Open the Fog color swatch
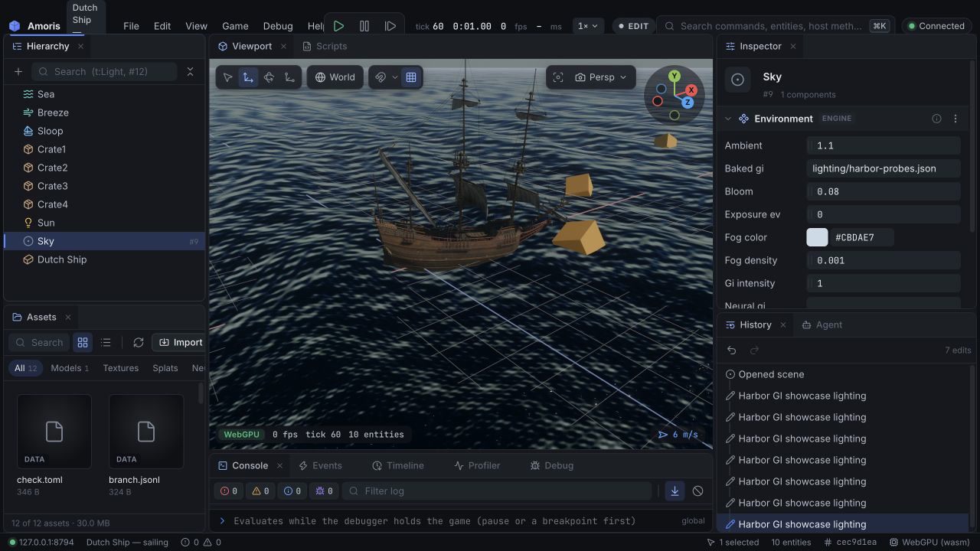Viewport: 980px width, 551px height. pos(817,237)
